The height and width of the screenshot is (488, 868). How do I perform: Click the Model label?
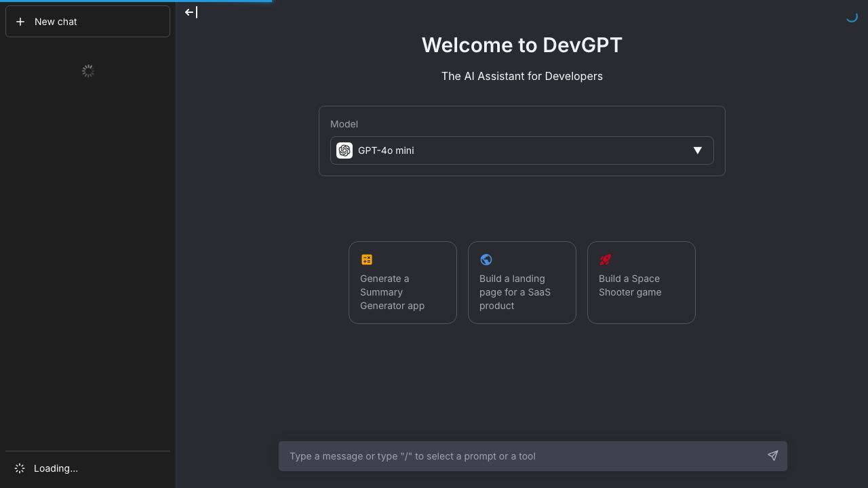344,124
